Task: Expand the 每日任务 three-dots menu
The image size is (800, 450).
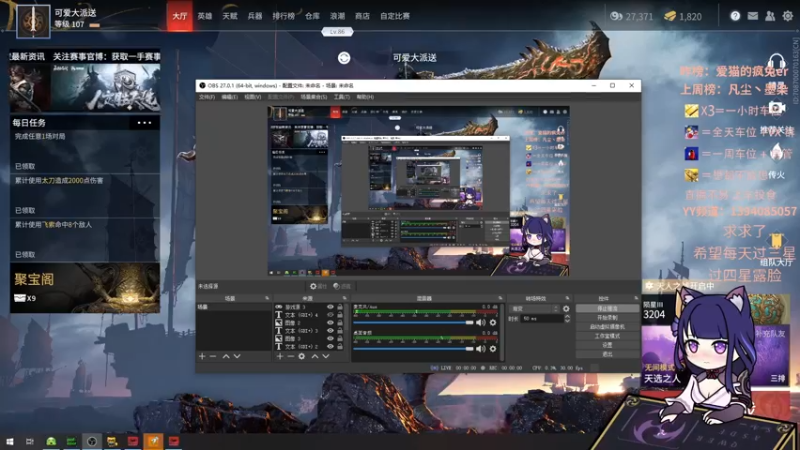Action: click(144, 123)
